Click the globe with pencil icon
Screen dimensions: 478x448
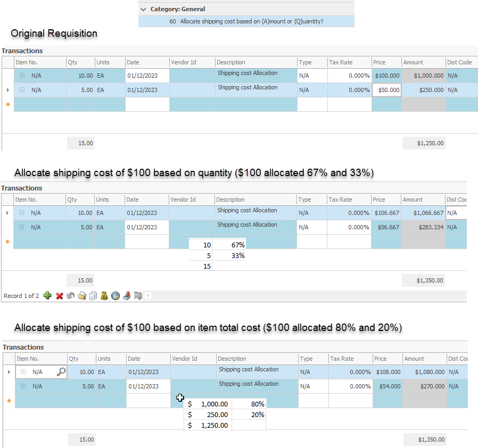point(115,296)
